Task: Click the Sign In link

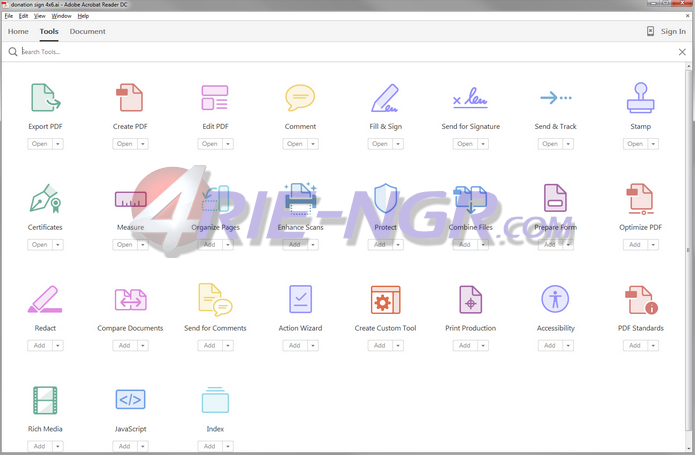Action: (x=673, y=31)
